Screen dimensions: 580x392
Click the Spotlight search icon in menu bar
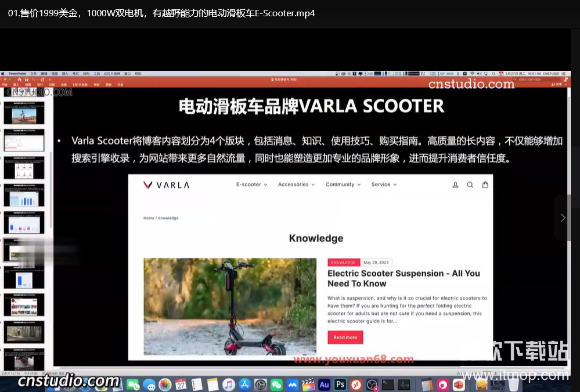pos(493,74)
